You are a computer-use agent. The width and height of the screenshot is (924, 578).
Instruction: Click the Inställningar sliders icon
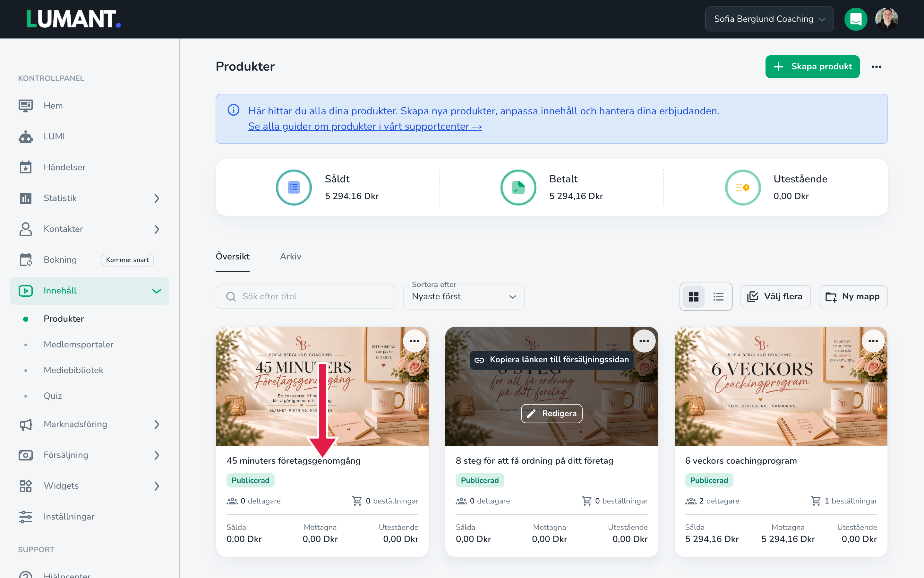26,517
